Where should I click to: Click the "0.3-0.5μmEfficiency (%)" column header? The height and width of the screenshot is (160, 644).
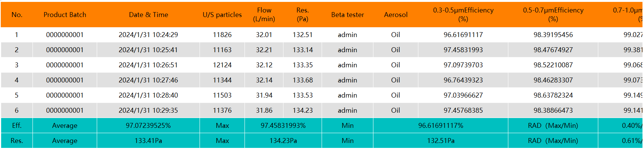tap(463, 15)
